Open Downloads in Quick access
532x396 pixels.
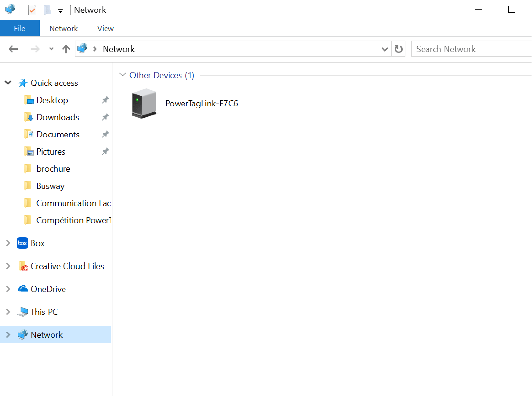pos(58,117)
